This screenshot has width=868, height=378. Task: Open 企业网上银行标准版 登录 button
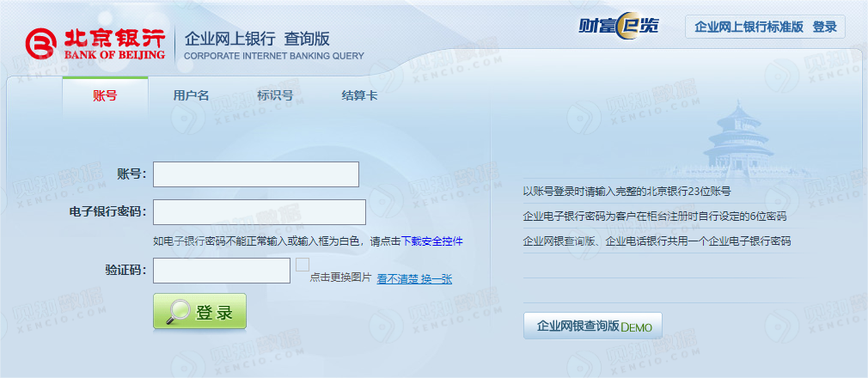click(x=765, y=27)
